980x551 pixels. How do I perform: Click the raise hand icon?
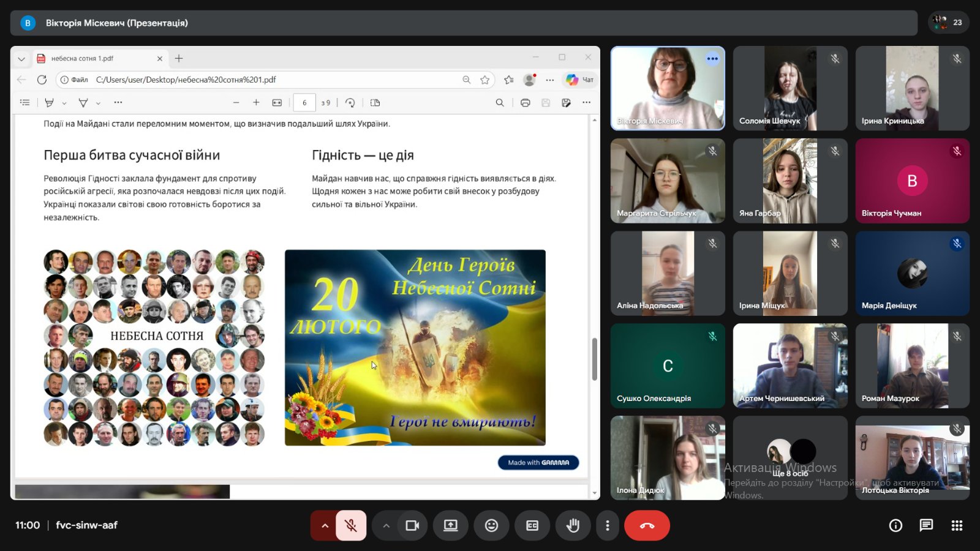coord(573,525)
